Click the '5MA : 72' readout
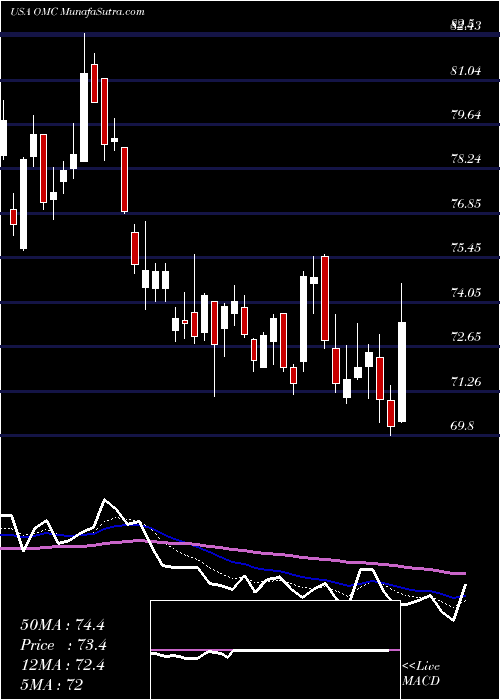This screenshot has height=700, width=500. click(52, 685)
